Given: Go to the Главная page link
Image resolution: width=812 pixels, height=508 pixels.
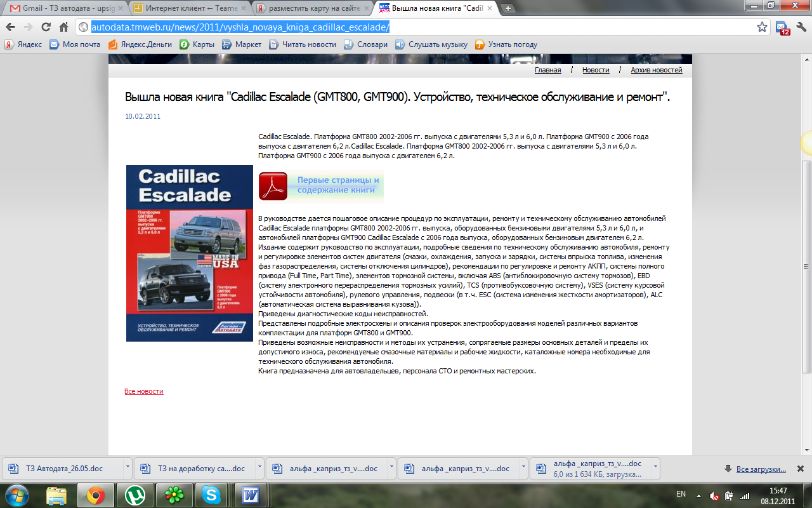Looking at the screenshot, I should tap(547, 70).
